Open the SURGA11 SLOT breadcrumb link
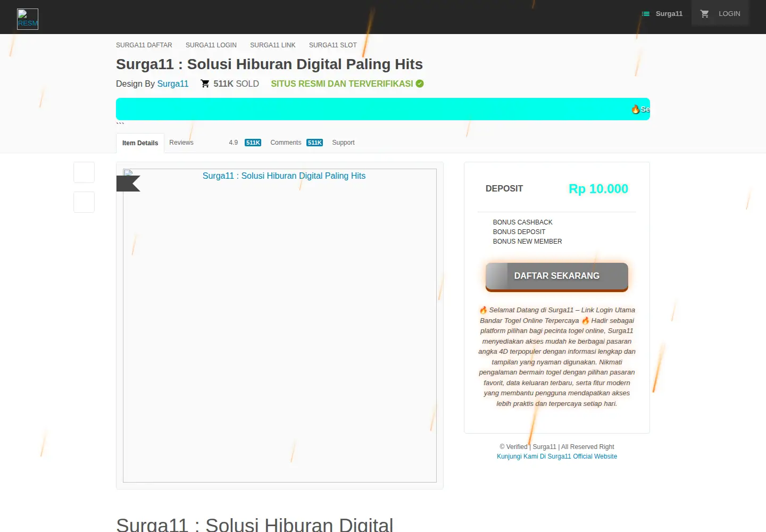 pyautogui.click(x=333, y=45)
